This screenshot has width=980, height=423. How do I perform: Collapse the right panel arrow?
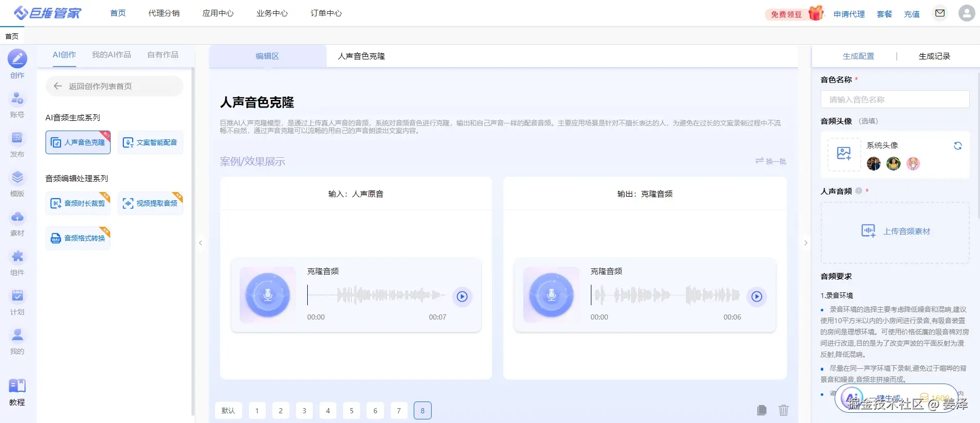coord(805,243)
